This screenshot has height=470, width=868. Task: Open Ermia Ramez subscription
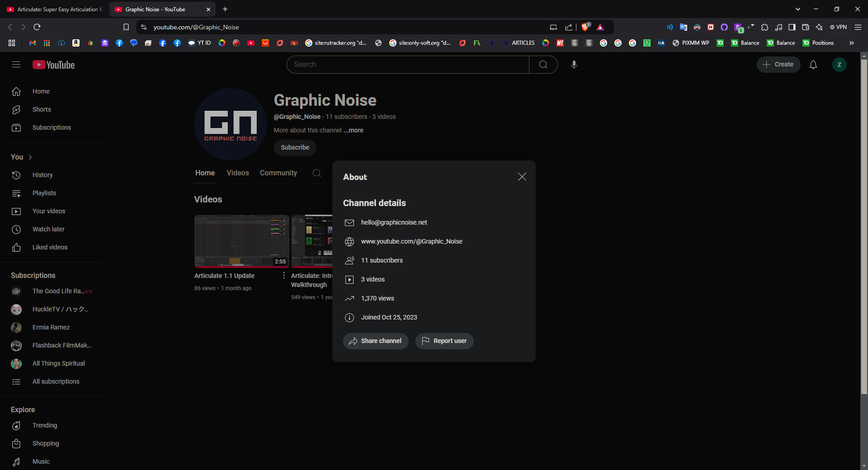54,327
